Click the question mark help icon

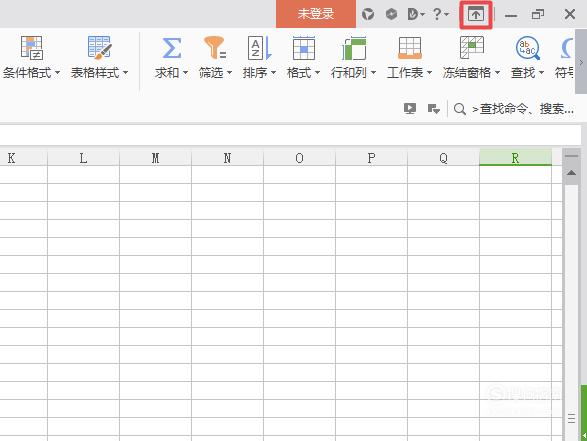click(x=437, y=15)
